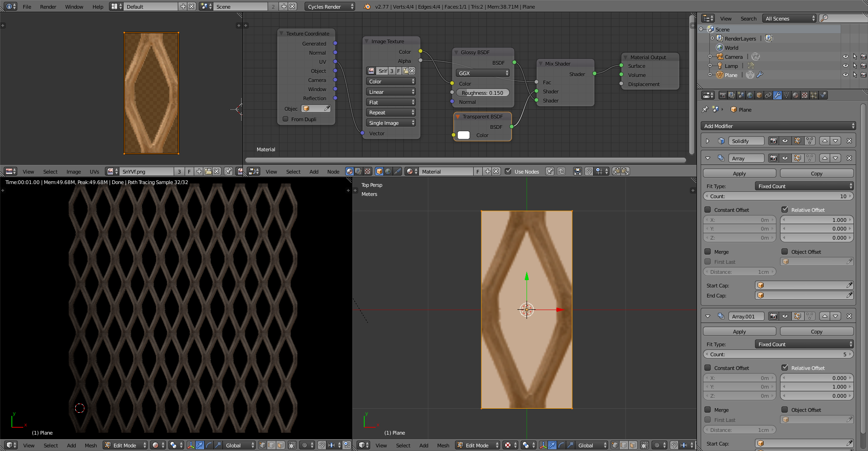The height and width of the screenshot is (451, 868).
Task: Pin the image with pin icon in UV editor header
Action: pos(228,171)
